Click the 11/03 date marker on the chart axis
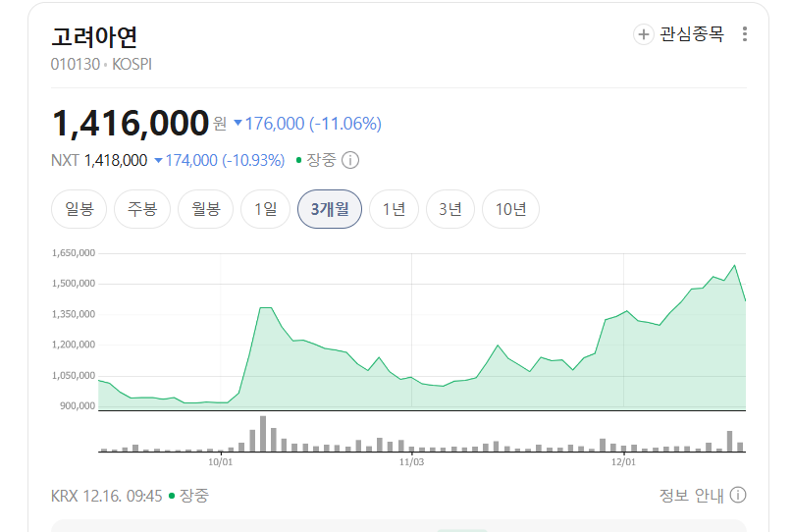The width and height of the screenshot is (792, 532). 411,460
